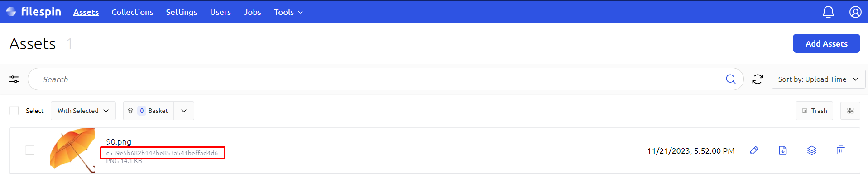Click the search magnifier icon

[731, 79]
